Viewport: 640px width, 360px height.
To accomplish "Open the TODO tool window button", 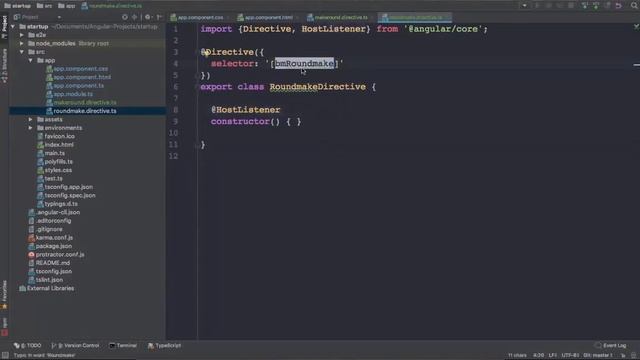I will click(x=27, y=346).
